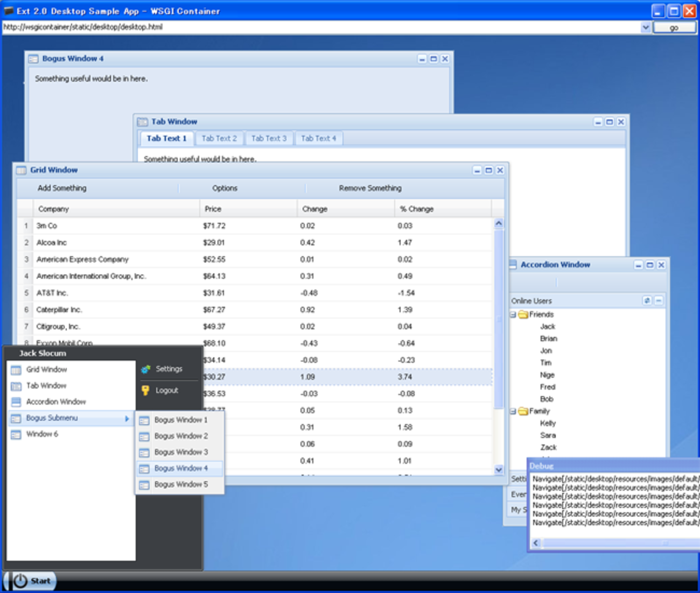The height and width of the screenshot is (593, 700).
Task: Click the grid scrollbar down arrow
Action: pos(499,470)
